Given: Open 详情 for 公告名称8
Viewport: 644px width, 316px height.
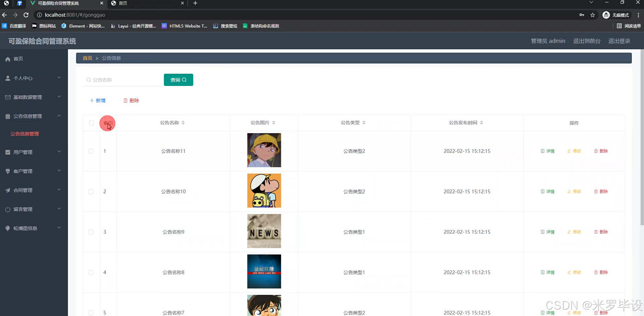Looking at the screenshot, I should (x=548, y=272).
